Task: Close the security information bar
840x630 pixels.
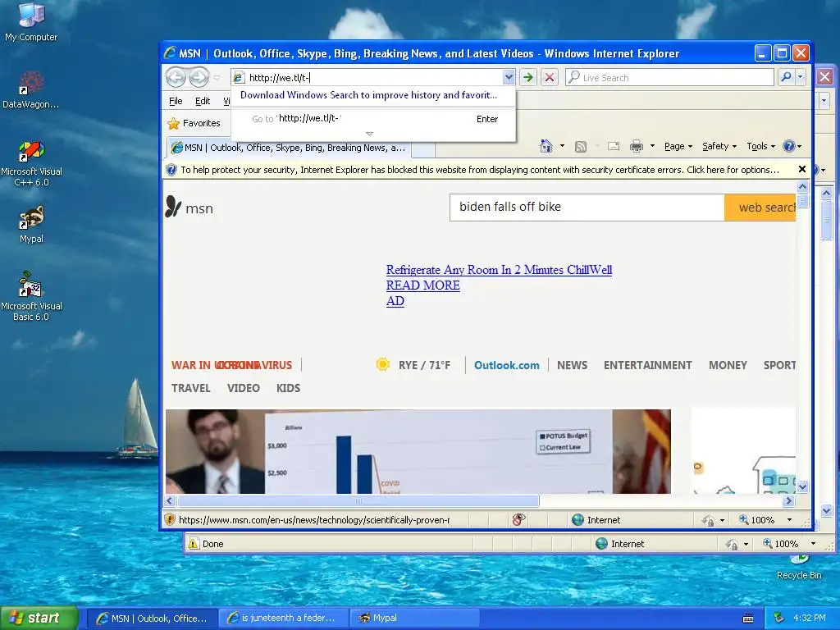Action: 802,169
